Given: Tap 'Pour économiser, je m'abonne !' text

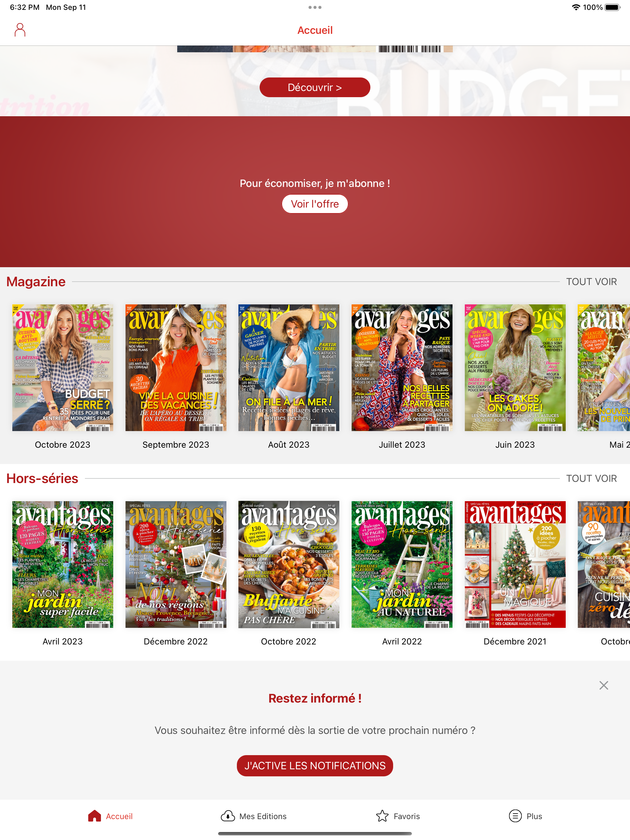Looking at the screenshot, I should 315,184.
